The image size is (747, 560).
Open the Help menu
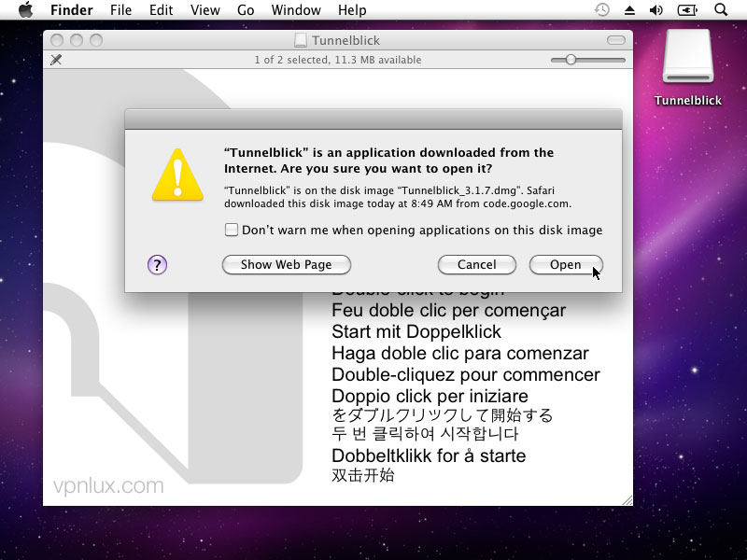[352, 10]
